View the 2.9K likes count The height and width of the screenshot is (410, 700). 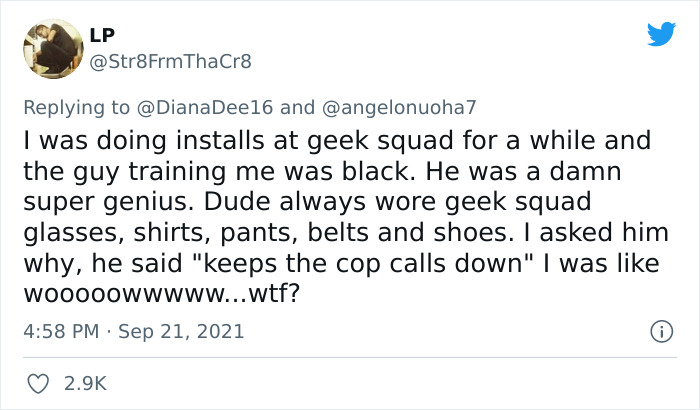85,383
